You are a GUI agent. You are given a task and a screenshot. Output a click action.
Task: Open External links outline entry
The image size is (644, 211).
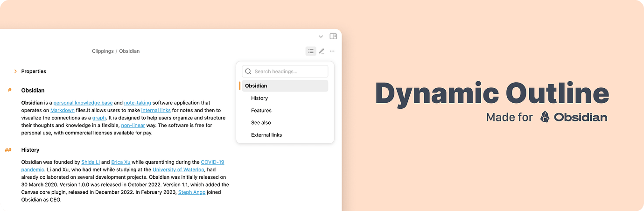[266, 135]
